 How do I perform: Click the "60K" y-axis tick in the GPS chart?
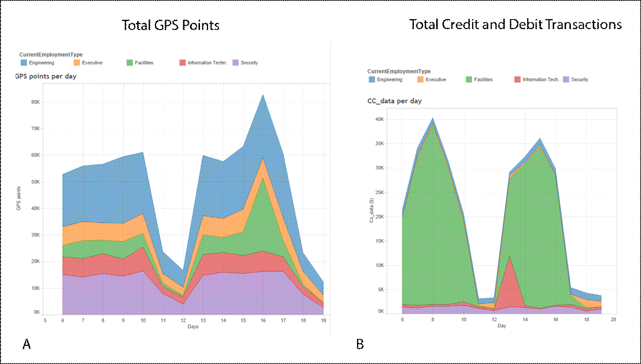coord(36,156)
